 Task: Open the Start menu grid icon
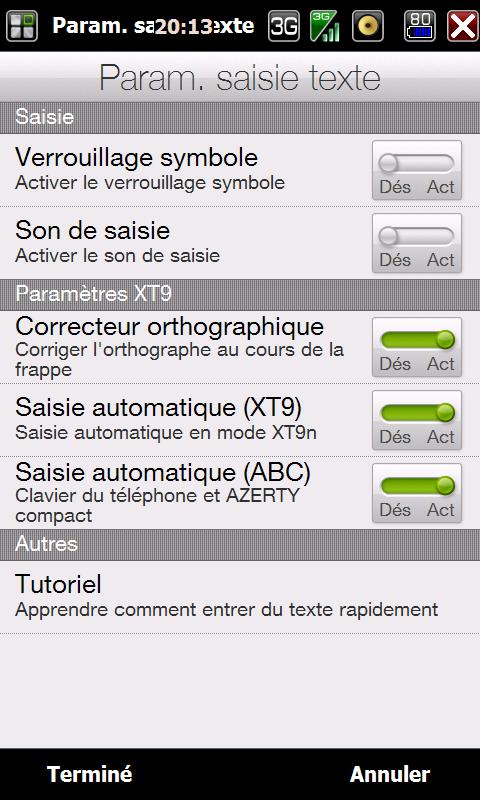click(21, 26)
